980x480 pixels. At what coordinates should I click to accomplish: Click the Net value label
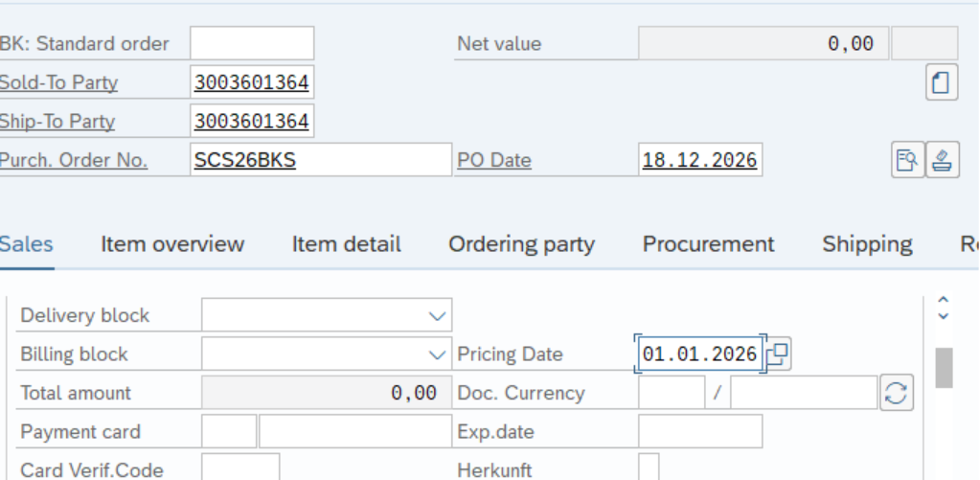[x=499, y=44]
